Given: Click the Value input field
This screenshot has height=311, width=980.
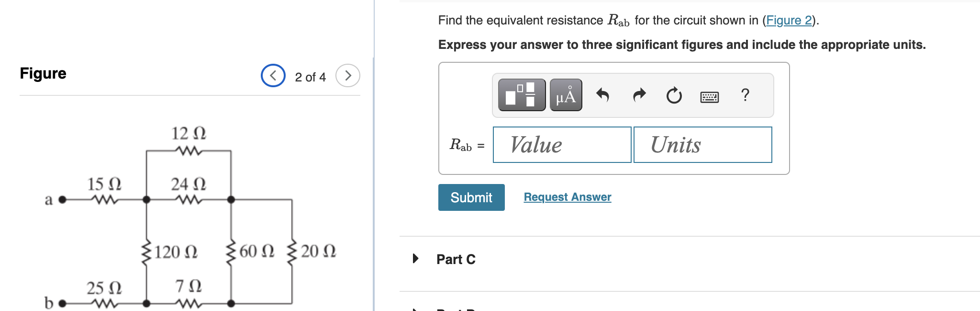Looking at the screenshot, I should coord(562,145).
